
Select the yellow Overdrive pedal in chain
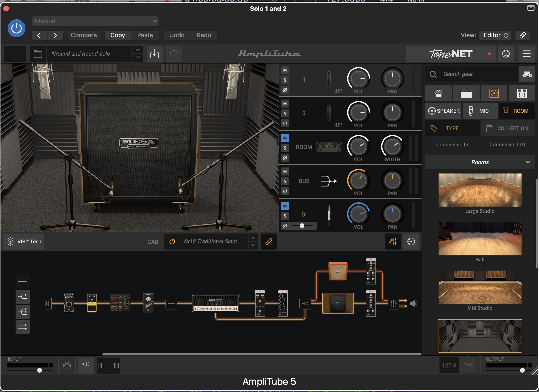tap(92, 303)
